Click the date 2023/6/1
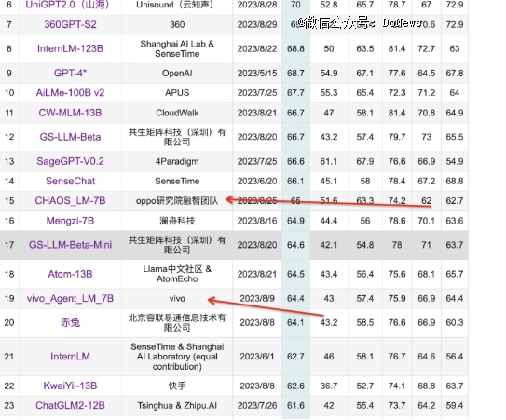 point(257,357)
